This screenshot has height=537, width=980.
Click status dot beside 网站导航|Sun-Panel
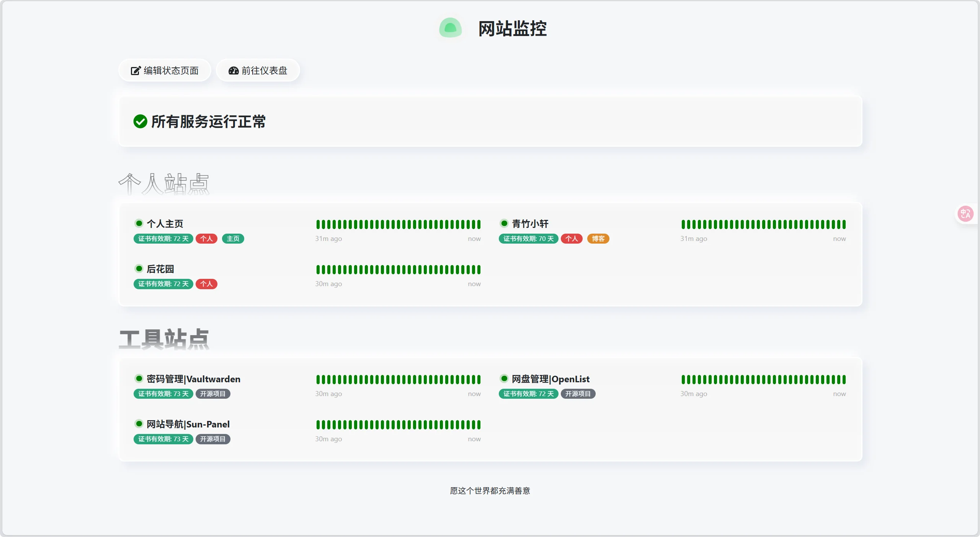point(139,424)
